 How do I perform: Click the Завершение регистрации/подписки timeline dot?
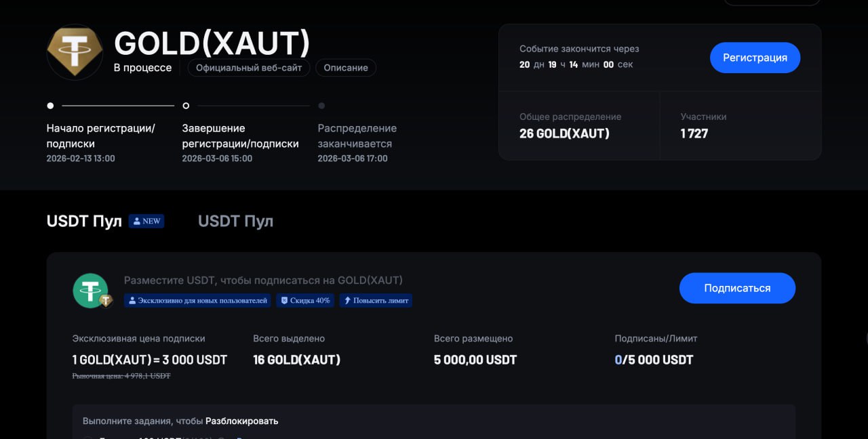(x=186, y=106)
